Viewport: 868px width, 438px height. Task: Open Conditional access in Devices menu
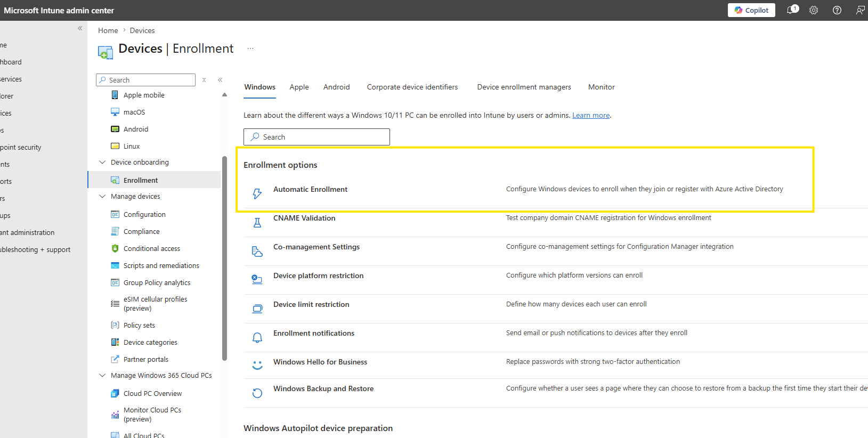point(152,248)
